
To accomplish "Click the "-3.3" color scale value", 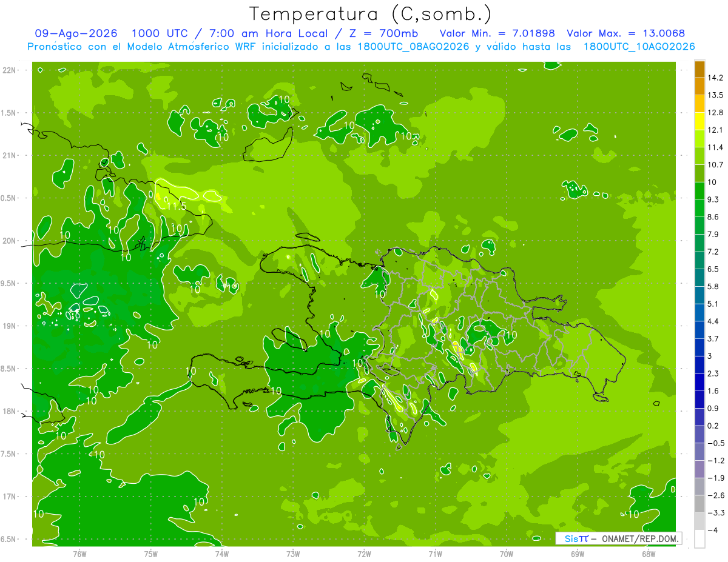I will click(716, 513).
